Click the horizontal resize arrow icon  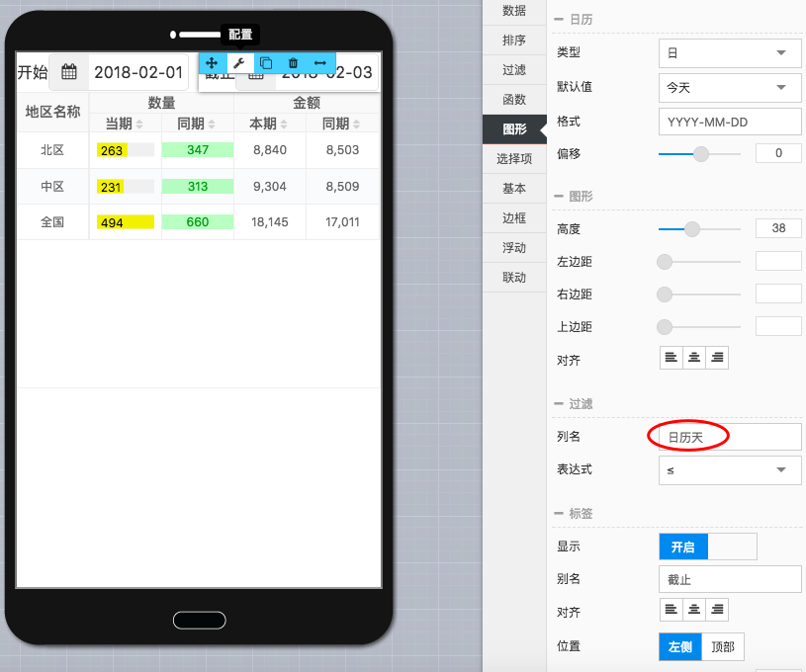tap(320, 63)
